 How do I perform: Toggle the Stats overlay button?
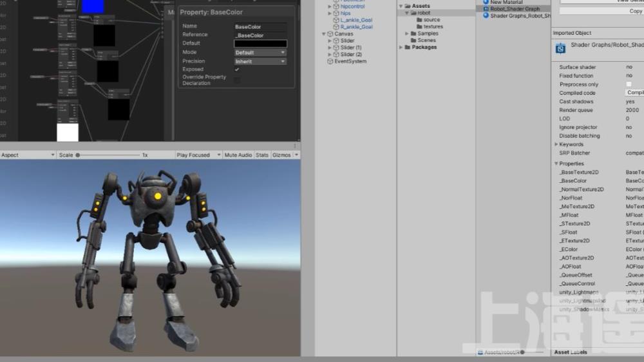(x=261, y=155)
